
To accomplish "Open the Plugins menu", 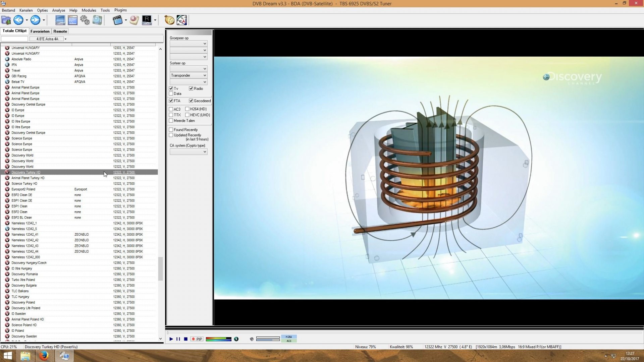I will pos(120,10).
